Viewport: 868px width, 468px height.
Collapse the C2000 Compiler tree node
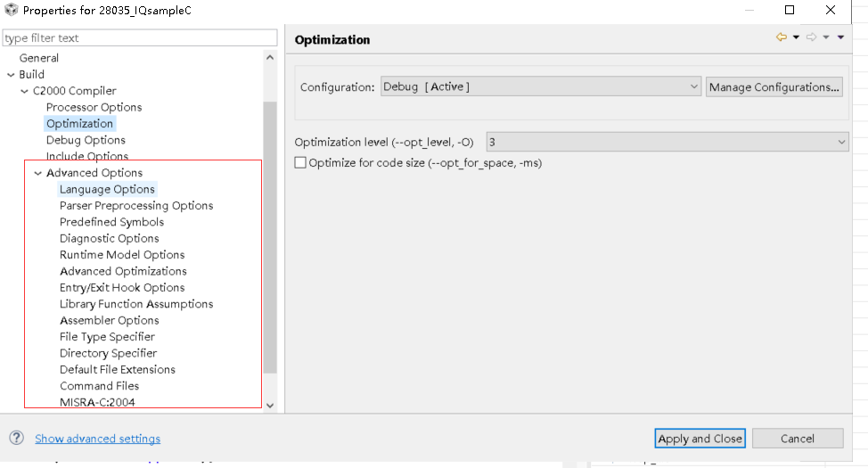pyautogui.click(x=24, y=91)
